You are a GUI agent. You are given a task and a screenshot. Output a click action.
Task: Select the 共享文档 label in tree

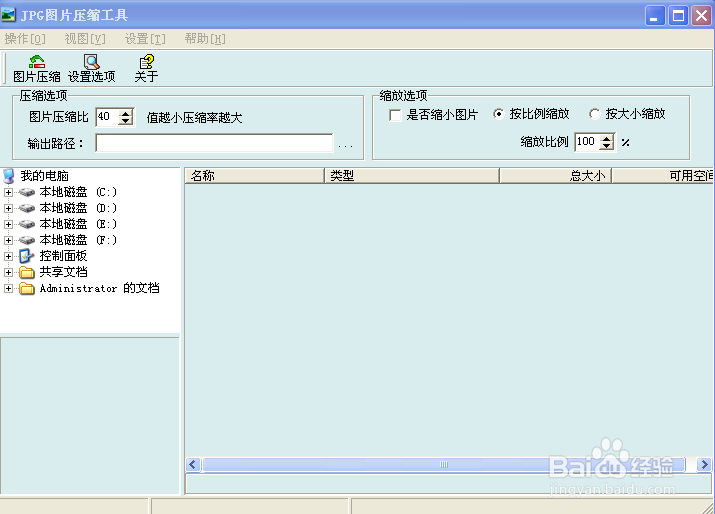(63, 272)
